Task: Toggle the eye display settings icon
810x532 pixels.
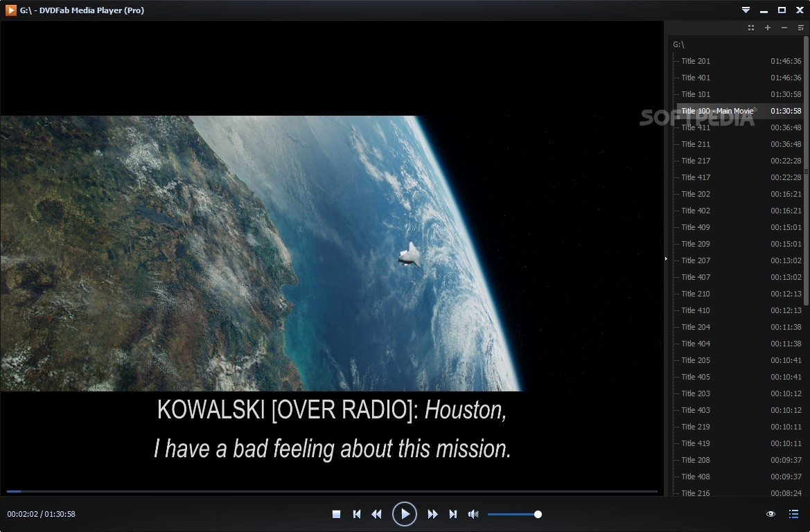Action: (771, 514)
